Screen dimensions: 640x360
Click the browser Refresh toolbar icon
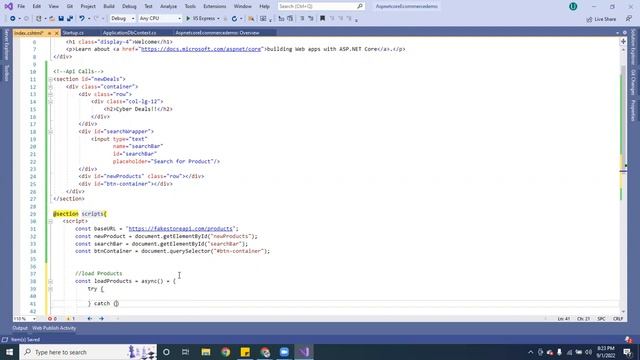click(x=234, y=19)
